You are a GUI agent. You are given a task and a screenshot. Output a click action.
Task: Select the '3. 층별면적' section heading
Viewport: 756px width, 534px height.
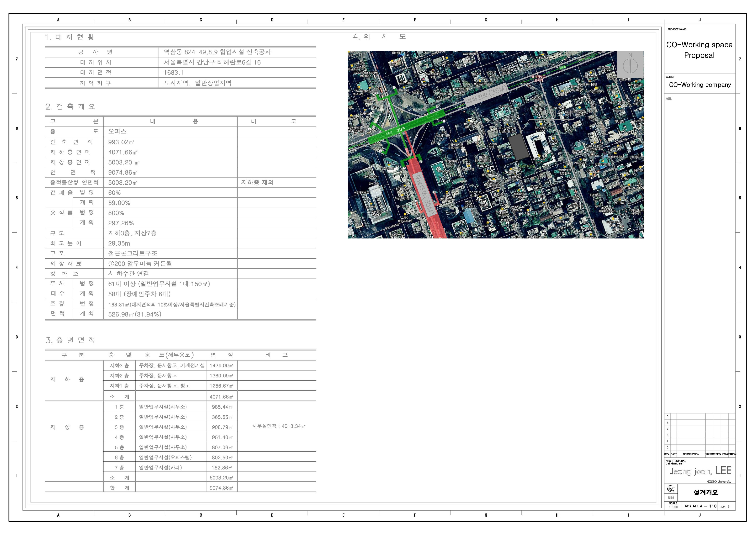[70, 340]
